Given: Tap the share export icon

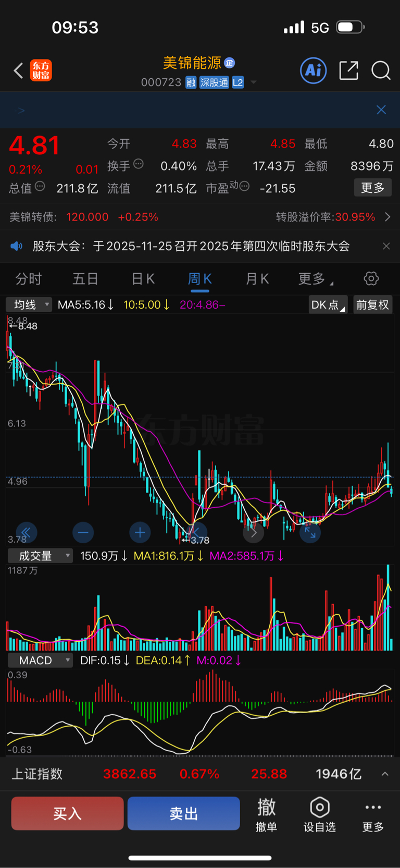Looking at the screenshot, I should pos(348,70).
